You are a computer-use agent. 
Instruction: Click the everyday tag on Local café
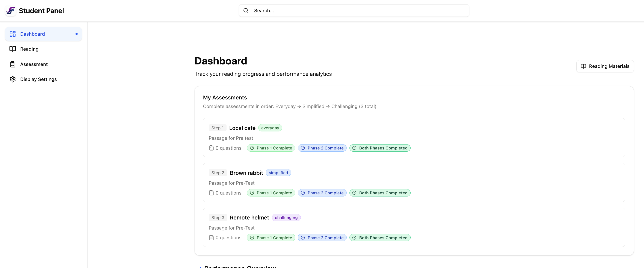click(x=270, y=128)
